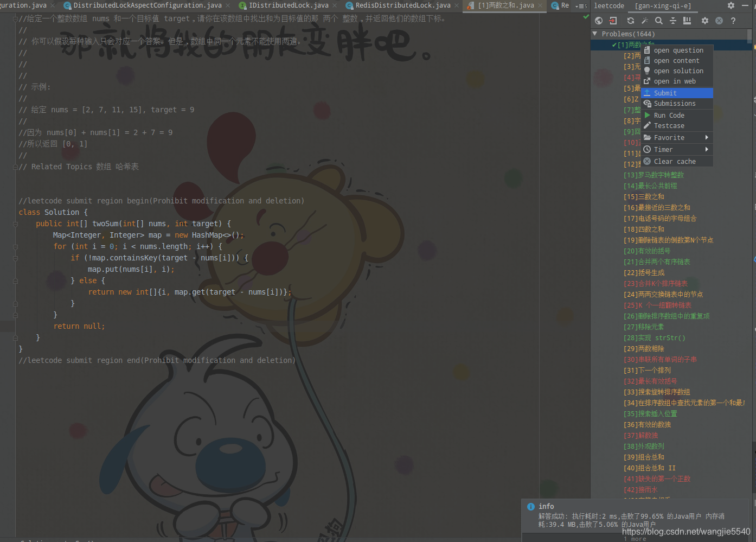Viewport: 756px width, 542px height.
Task: Close the [1]两数之和.java tab
Action: (x=540, y=5)
